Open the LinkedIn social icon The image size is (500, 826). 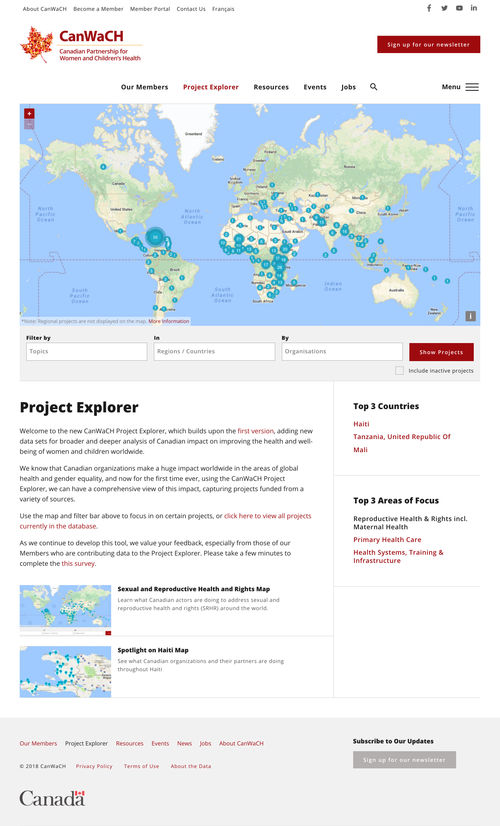[x=474, y=8]
